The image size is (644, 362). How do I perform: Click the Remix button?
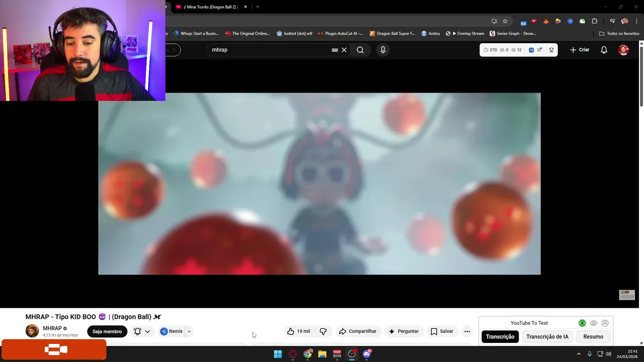point(172,331)
